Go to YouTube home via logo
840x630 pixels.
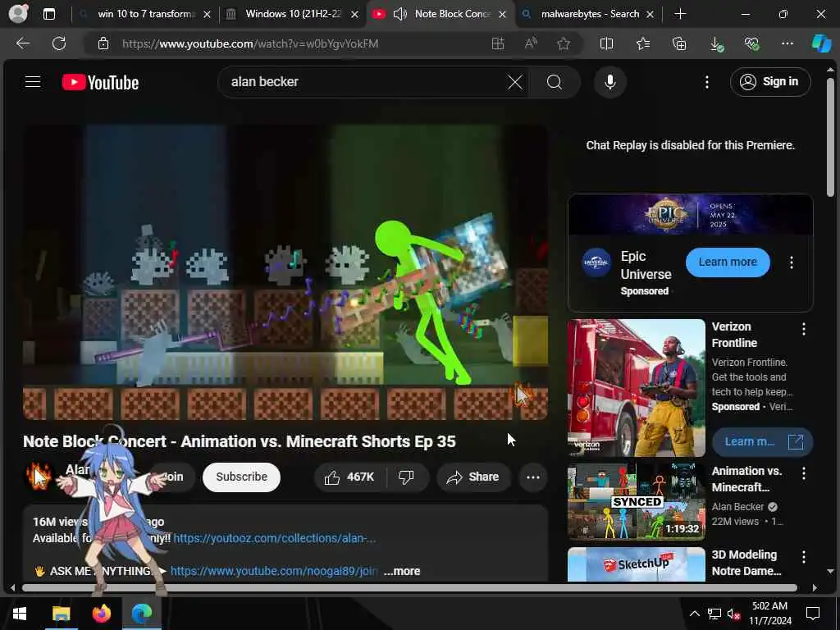[x=100, y=83]
